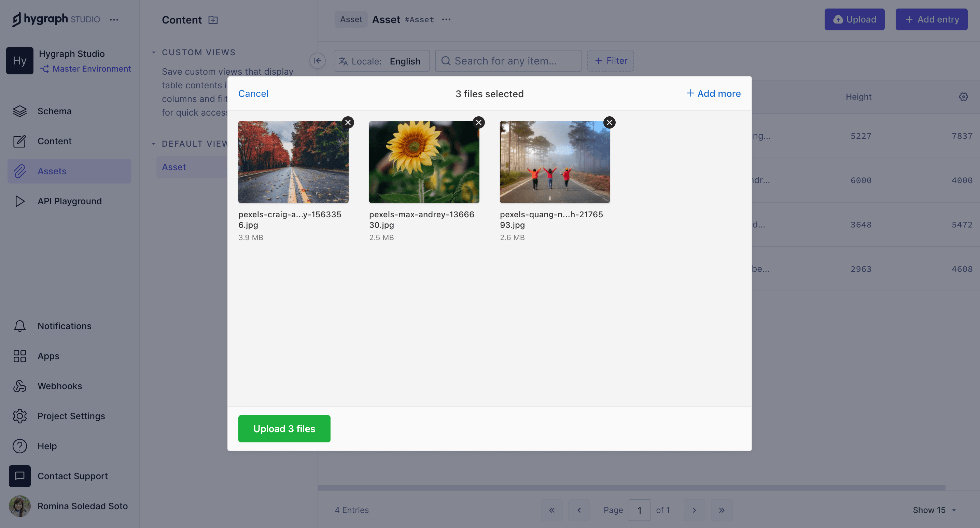Open the Webhooks icon in sidebar
980x528 pixels.
(x=20, y=386)
